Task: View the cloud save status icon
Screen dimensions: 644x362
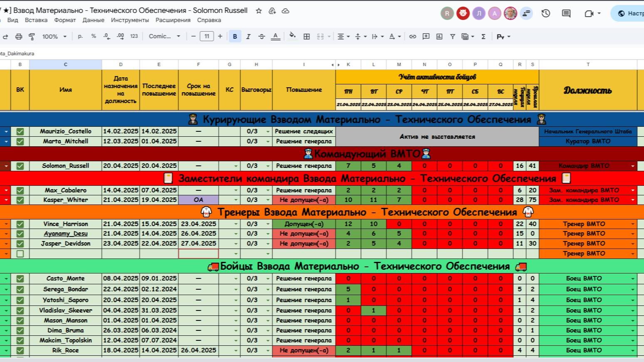Action: 285,11
